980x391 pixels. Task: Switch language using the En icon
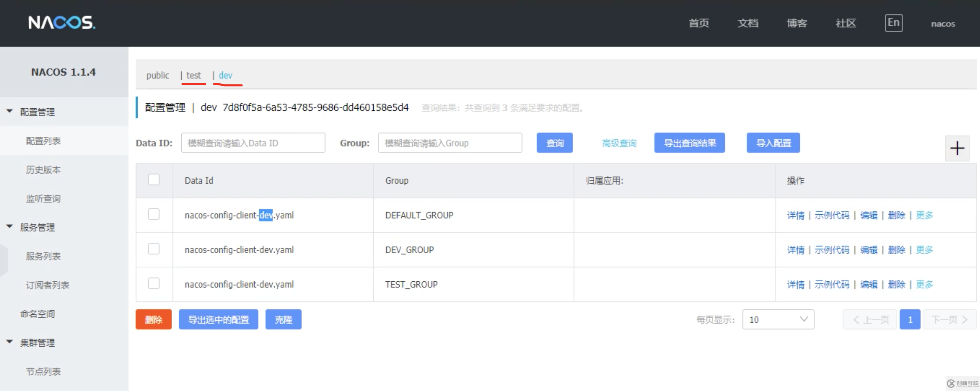[x=894, y=23]
